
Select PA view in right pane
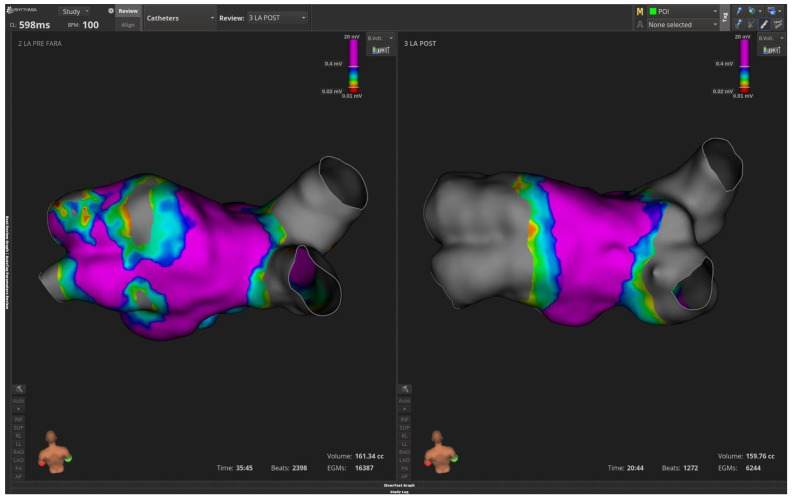click(405, 469)
